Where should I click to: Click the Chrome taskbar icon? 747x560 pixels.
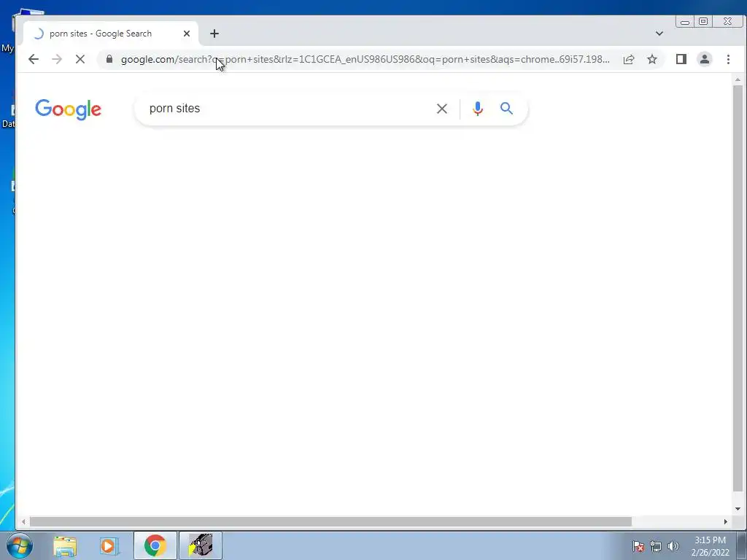coord(155,545)
